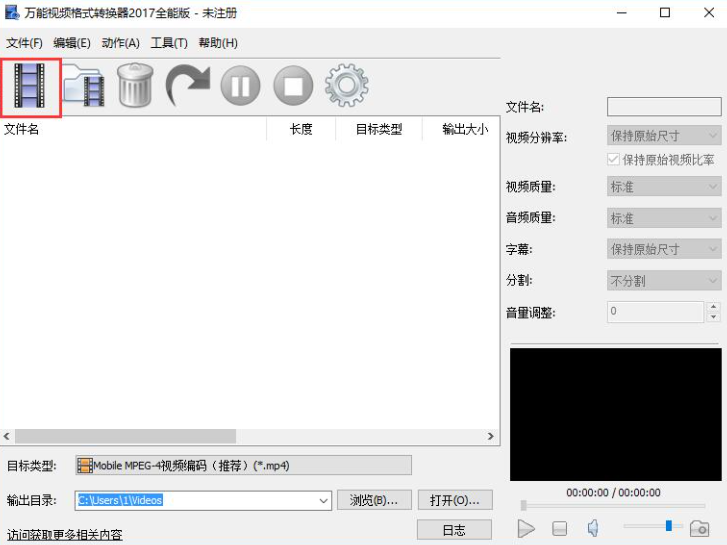Click the file list scroll right arrow
Image resolution: width=727 pixels, height=545 pixels.
pos(491,436)
